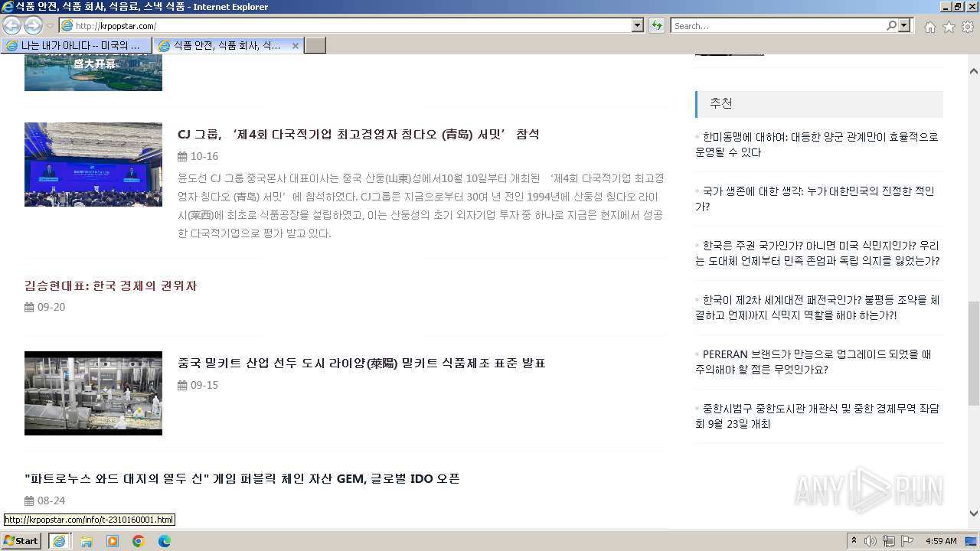
Task: Minimize the Internet Explorer window
Action: (945, 7)
